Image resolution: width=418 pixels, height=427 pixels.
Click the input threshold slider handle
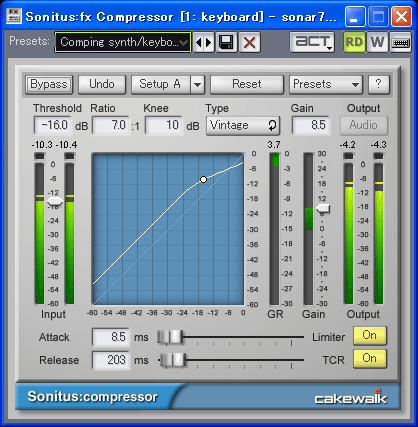tap(55, 202)
